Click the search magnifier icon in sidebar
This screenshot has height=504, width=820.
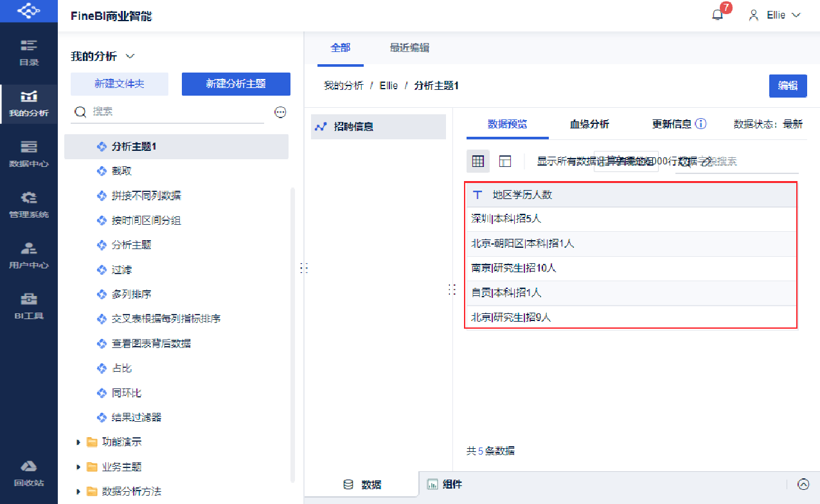click(x=80, y=112)
